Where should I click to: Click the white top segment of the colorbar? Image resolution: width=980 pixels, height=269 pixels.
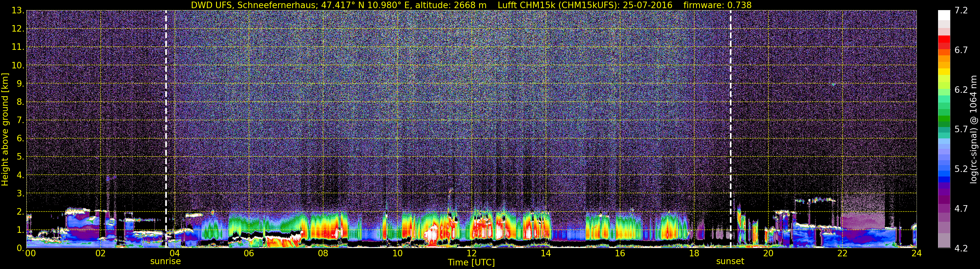pyautogui.click(x=944, y=15)
